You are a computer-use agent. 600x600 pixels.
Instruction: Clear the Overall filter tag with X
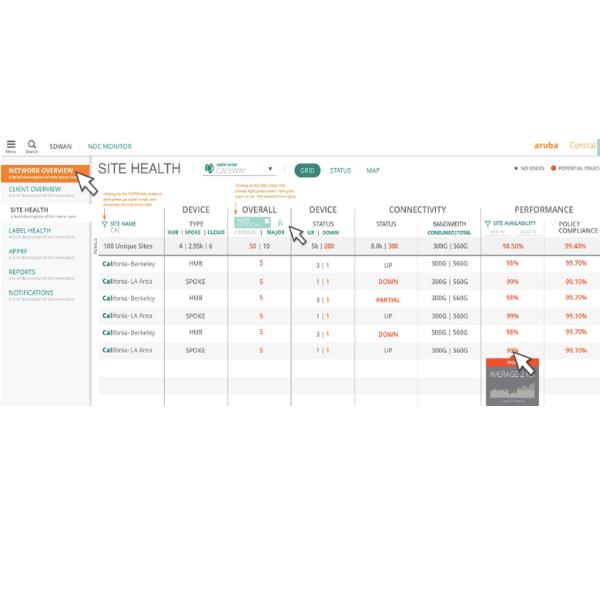(267, 221)
